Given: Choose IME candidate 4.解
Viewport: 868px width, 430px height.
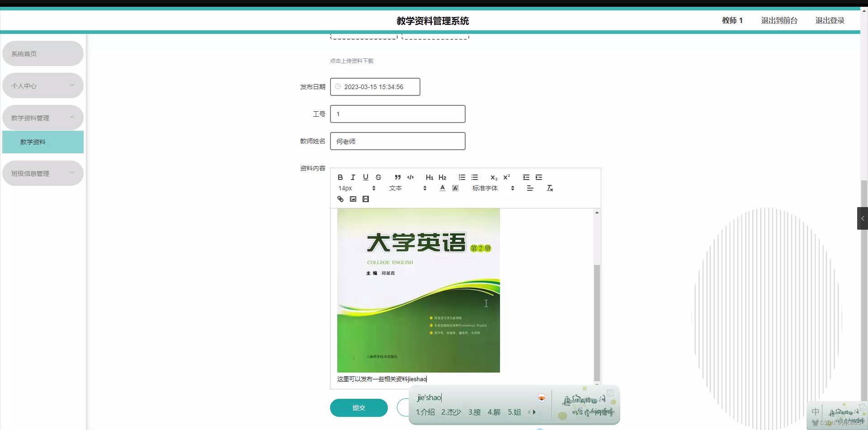Looking at the screenshot, I should coord(494,412).
